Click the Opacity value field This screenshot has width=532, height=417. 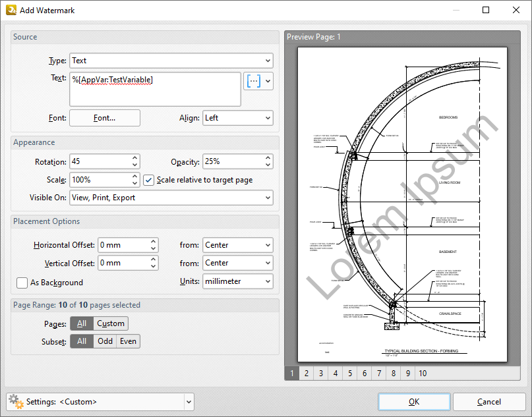[x=233, y=161]
